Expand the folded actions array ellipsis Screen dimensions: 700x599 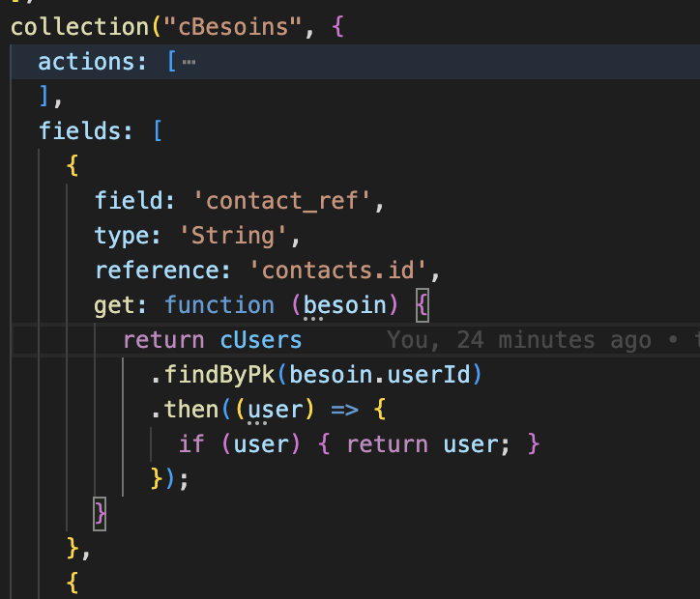click(189, 63)
